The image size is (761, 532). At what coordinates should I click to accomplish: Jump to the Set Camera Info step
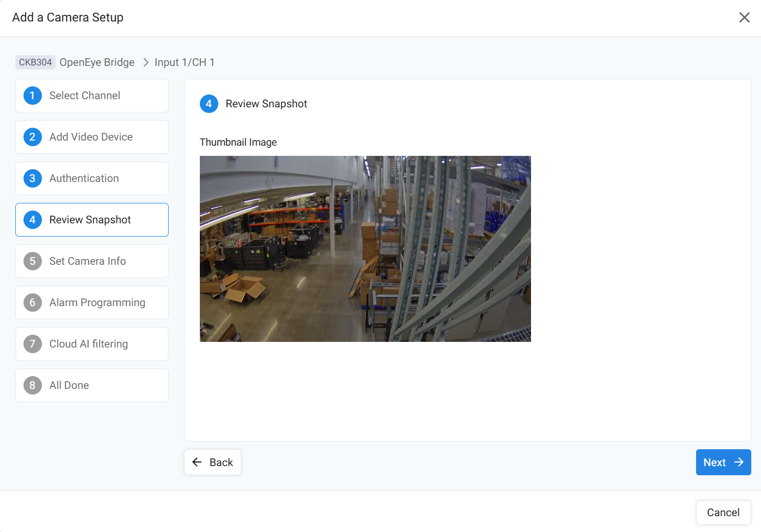[x=92, y=261]
